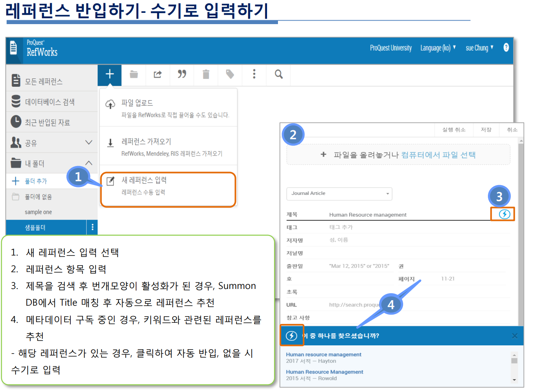Click the magnifier search toolbar icon

click(x=279, y=74)
